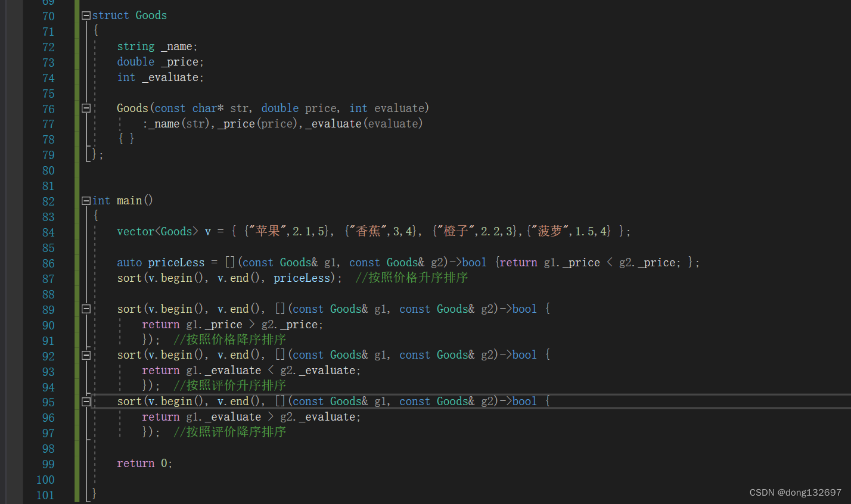Collapse the Goods constructor block on line 76
Screen dimensions: 851x504
coord(86,108)
